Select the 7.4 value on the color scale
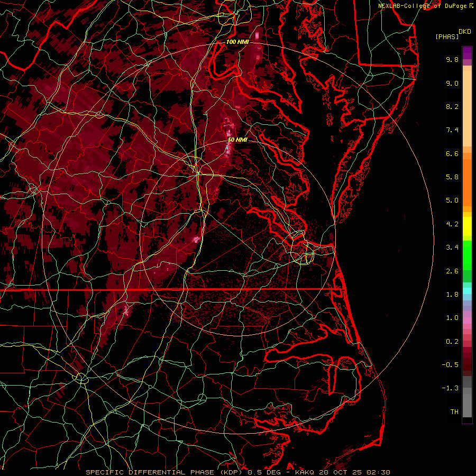The height and width of the screenshot is (476, 476). point(452,130)
